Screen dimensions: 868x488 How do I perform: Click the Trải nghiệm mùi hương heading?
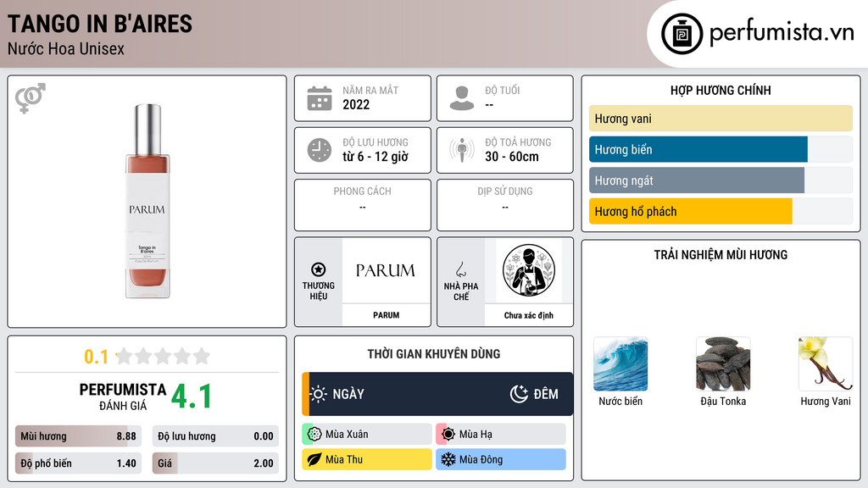721,255
